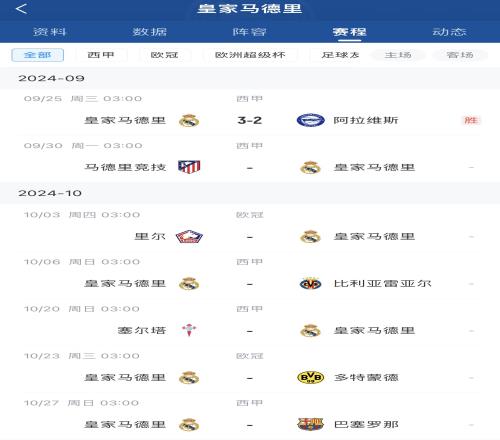The height and width of the screenshot is (440, 500).
Task: Filter by 欧洲超级杯
Action: (x=250, y=55)
